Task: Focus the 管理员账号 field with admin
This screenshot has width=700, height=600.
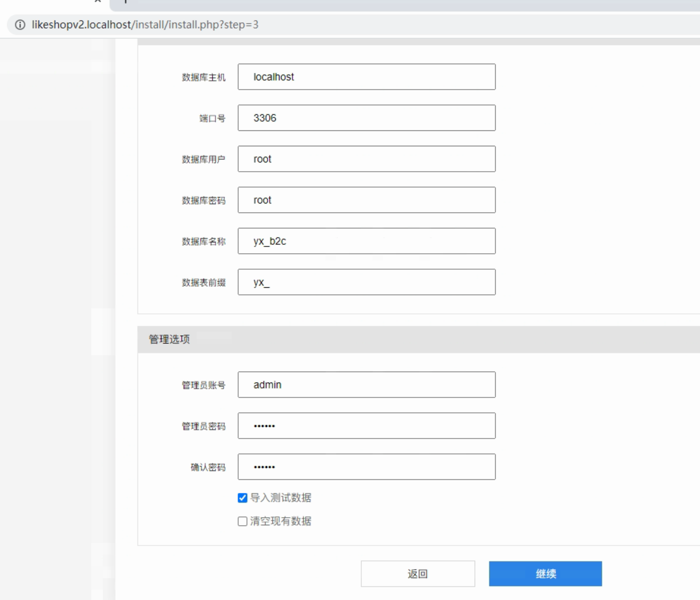Action: [366, 385]
